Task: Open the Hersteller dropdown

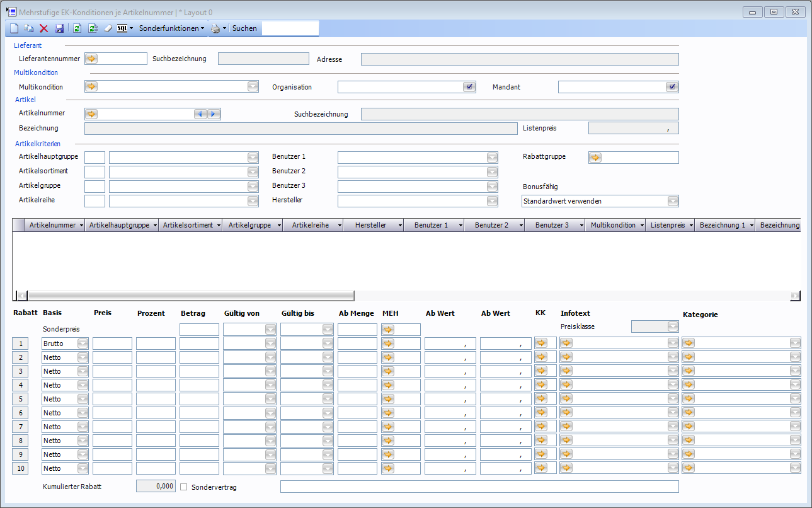Action: (491, 201)
